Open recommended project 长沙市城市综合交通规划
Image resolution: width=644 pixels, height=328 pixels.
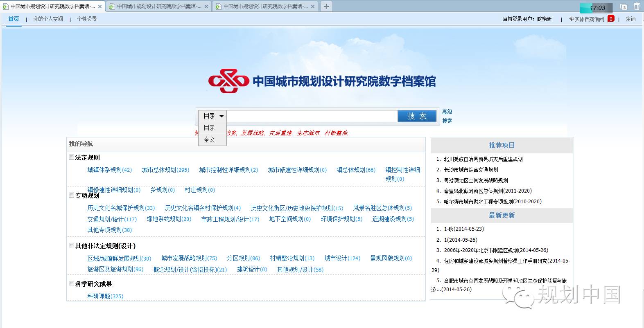click(x=471, y=170)
